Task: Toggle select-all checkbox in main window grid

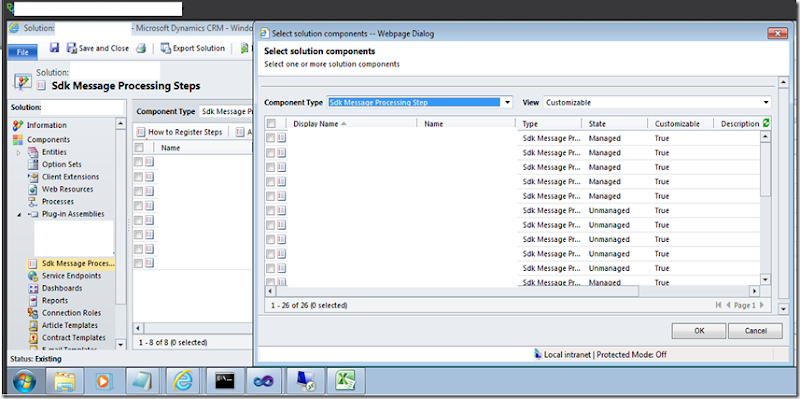Action: 139,147
